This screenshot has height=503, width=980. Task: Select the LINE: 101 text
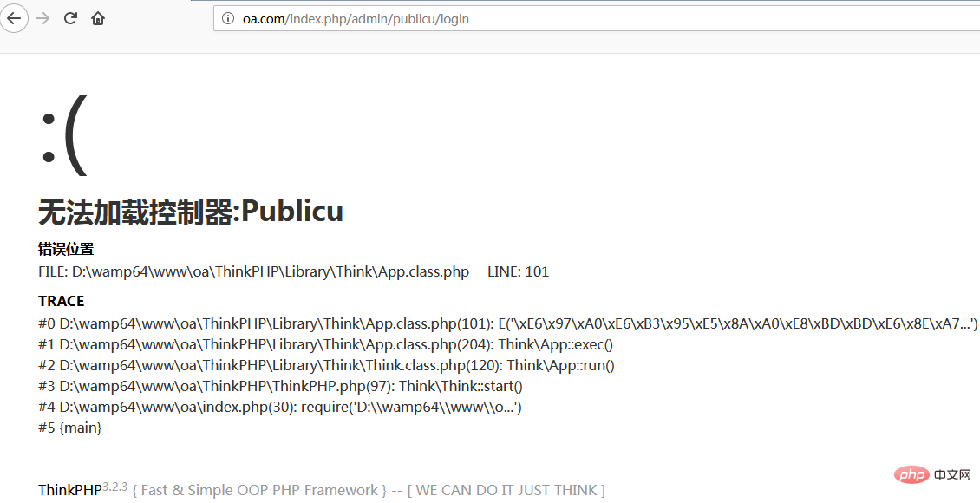pyautogui.click(x=518, y=271)
